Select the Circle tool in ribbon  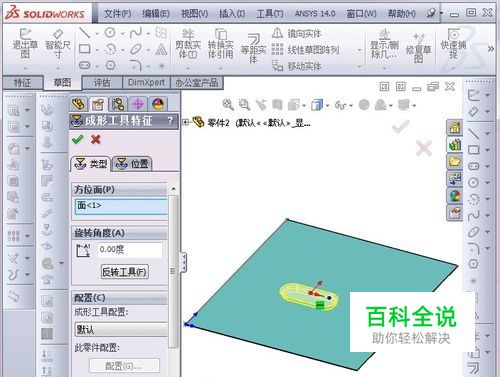click(x=110, y=33)
